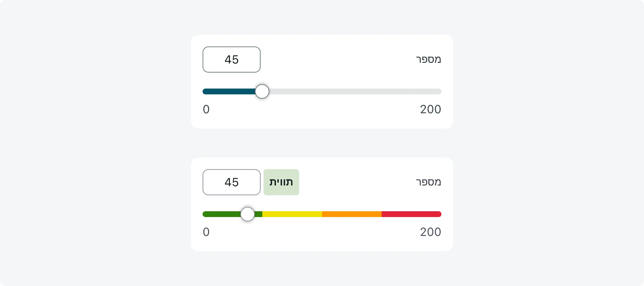This screenshot has width=644, height=286.
Task: Select the bottom slider handle
Action: point(248,214)
